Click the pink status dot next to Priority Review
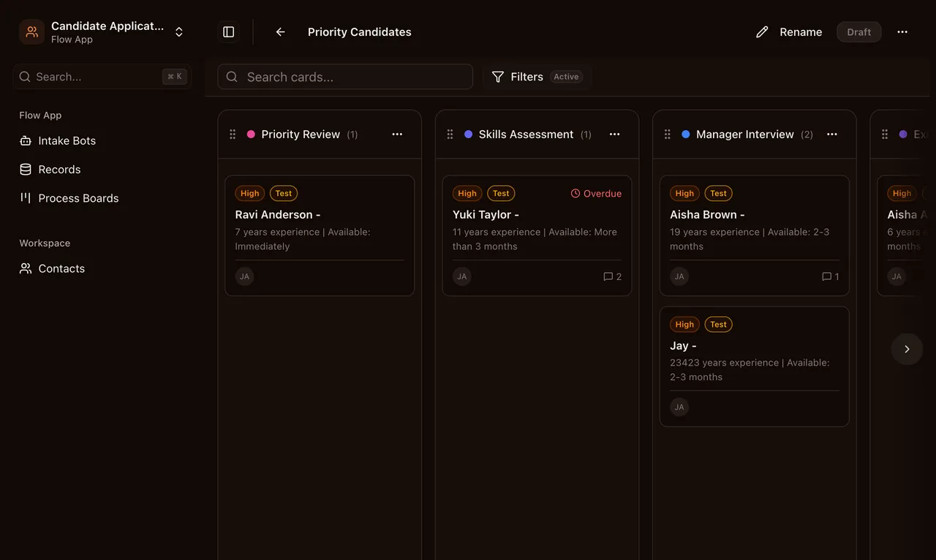Viewport: 936px width, 560px height. (x=251, y=135)
